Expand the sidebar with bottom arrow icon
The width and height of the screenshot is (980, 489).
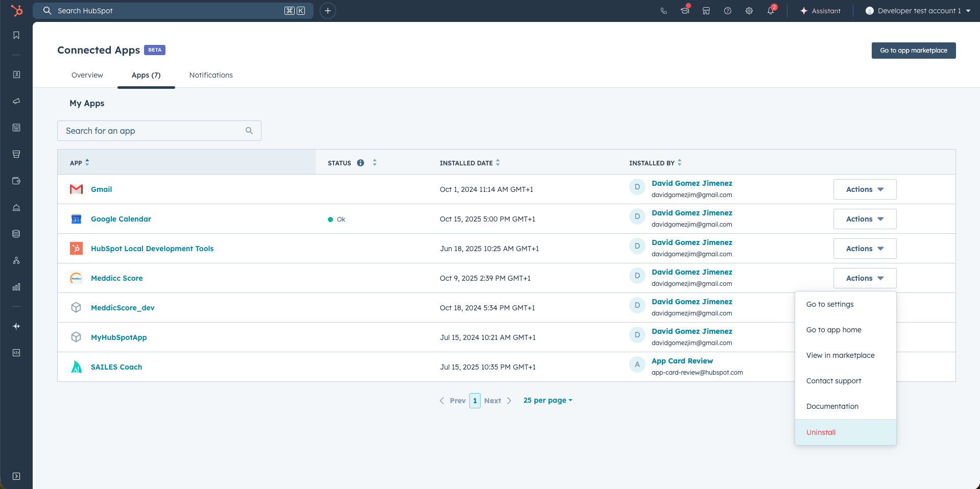coord(16,476)
